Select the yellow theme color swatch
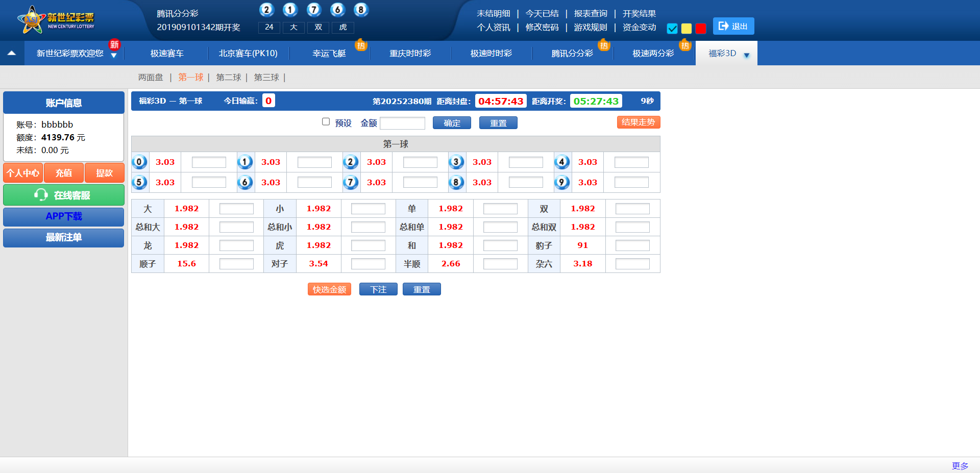The width and height of the screenshot is (980, 473). [687, 29]
